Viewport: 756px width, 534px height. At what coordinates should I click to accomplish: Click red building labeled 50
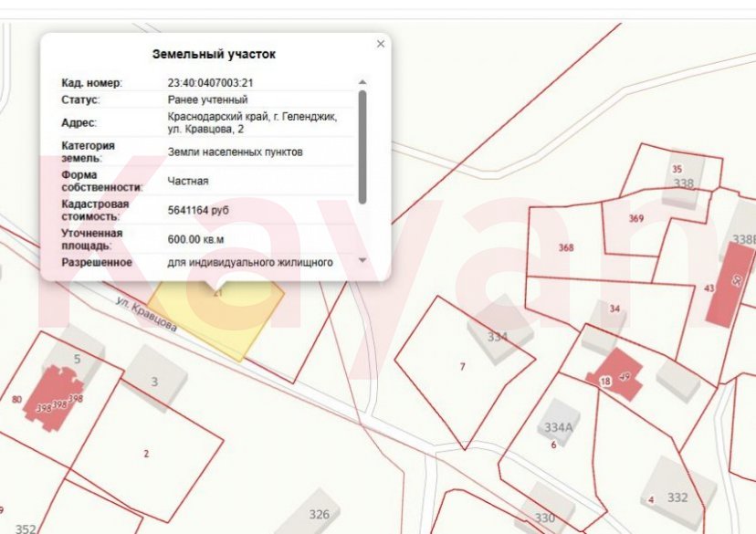point(730,285)
